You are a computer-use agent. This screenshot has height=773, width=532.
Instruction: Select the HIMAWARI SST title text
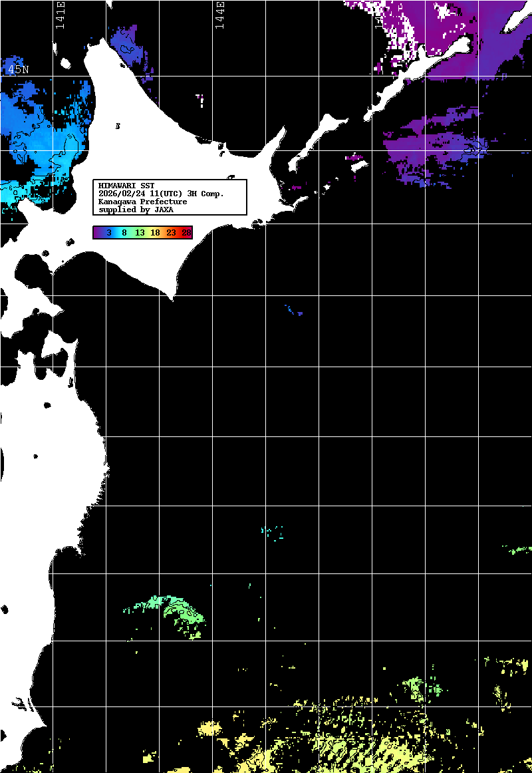tap(126, 186)
